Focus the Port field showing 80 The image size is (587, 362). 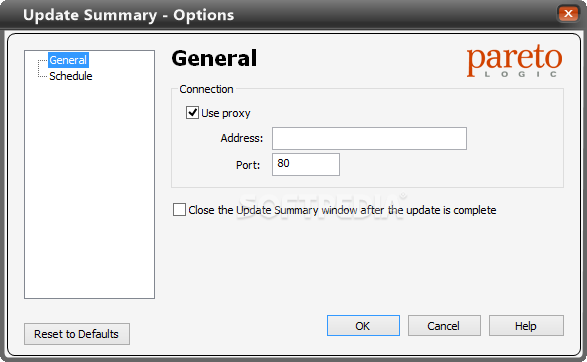305,164
